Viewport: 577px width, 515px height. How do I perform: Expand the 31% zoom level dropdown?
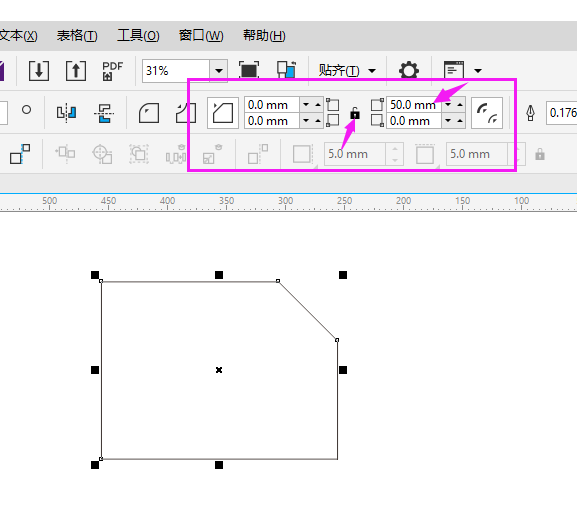tap(219, 71)
